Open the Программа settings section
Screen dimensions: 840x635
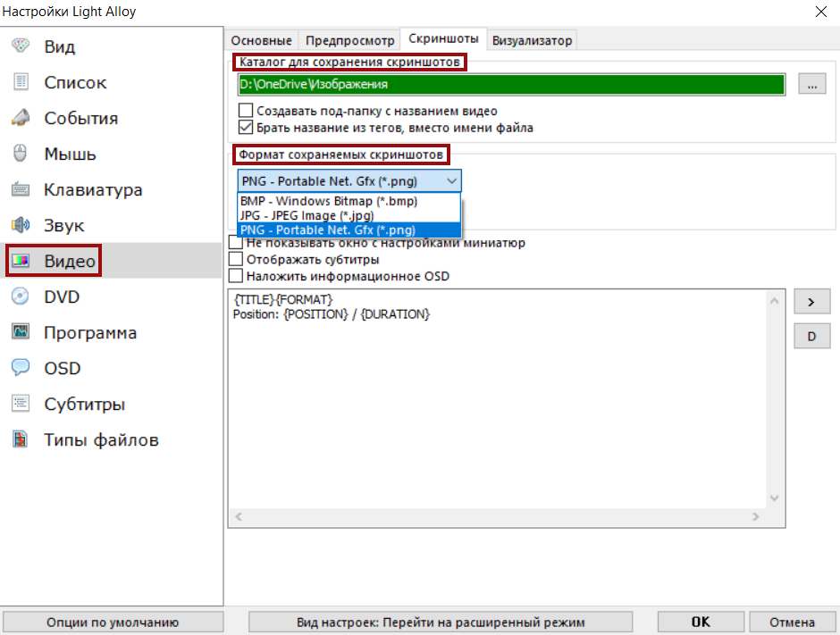111,332
